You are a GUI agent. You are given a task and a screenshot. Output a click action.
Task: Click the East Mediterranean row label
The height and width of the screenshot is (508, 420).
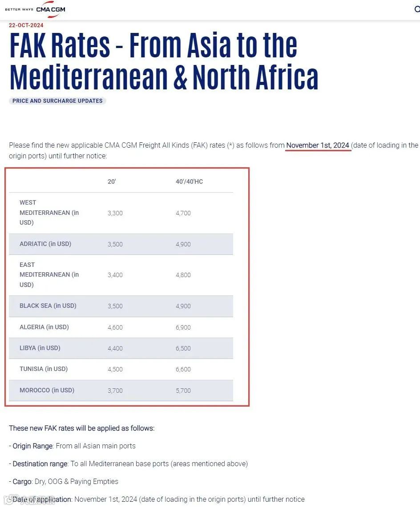pos(49,274)
